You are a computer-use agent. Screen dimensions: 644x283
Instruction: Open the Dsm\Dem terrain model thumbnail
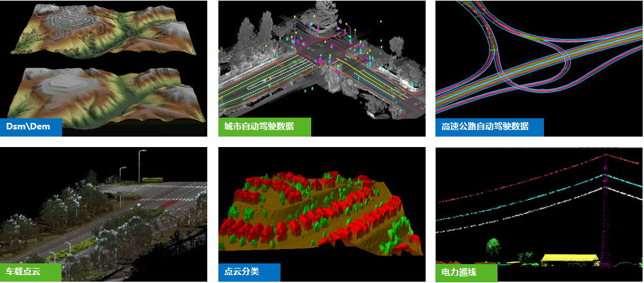(103, 68)
